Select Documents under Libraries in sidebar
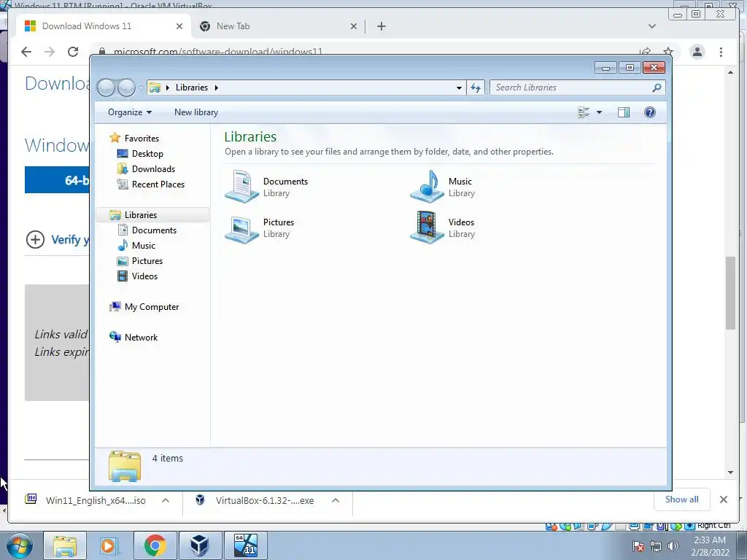747x560 pixels. coord(154,230)
